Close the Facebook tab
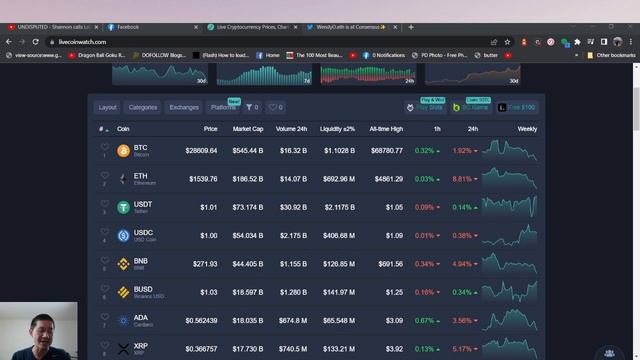The image size is (640, 360). pyautogui.click(x=196, y=27)
